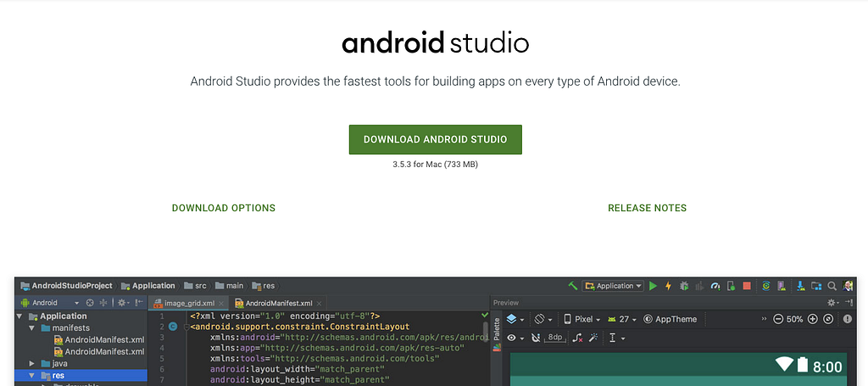Click the main breadcrumb item

pos(229,286)
